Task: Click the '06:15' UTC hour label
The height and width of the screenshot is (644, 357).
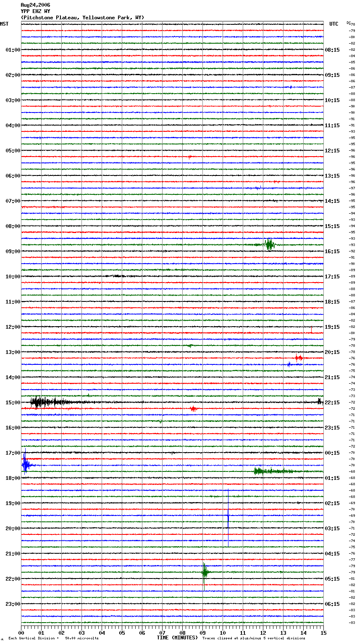Action: (332, 604)
